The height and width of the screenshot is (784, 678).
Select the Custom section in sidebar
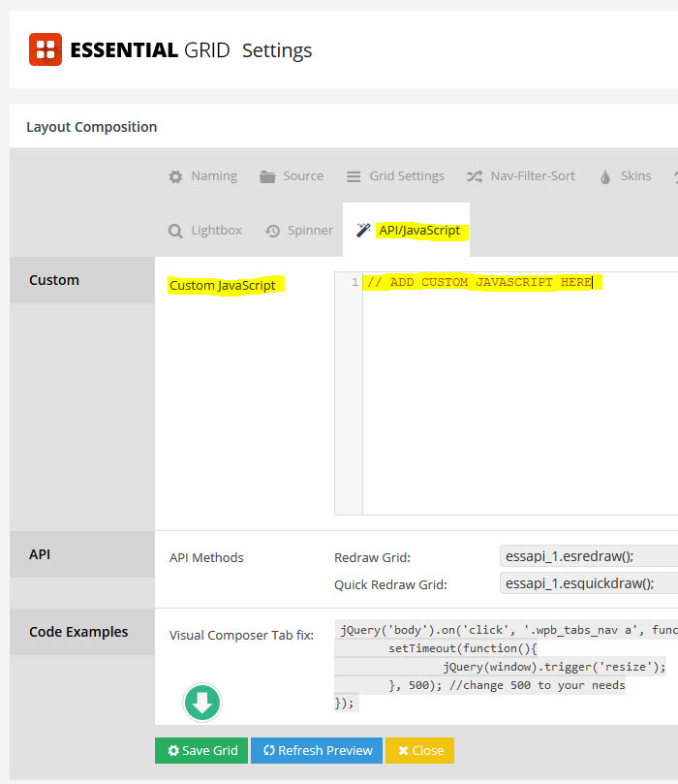pyautogui.click(x=82, y=280)
